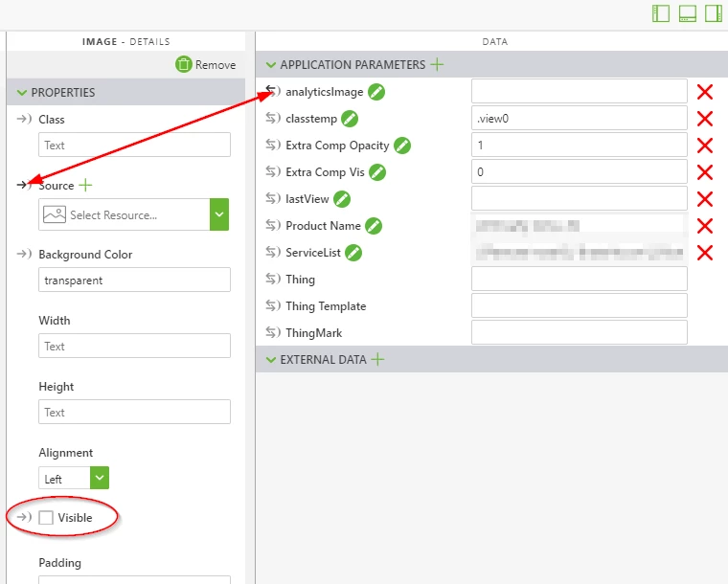Delete the analyticsImage parameter red X
Image resolution: width=728 pixels, height=584 pixels.
click(x=705, y=92)
